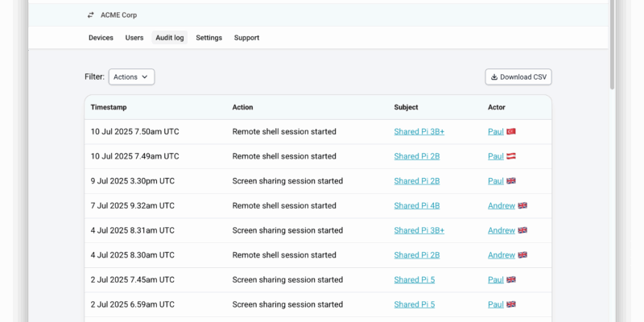Screen dimensions: 644x322
Task: Open the Actions filter dropdown
Action: tap(131, 77)
